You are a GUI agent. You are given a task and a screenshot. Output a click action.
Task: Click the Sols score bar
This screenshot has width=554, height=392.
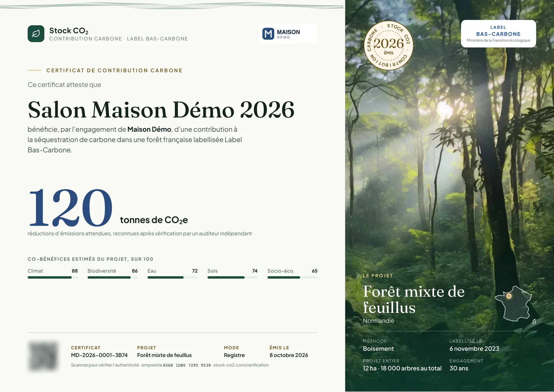click(x=232, y=277)
